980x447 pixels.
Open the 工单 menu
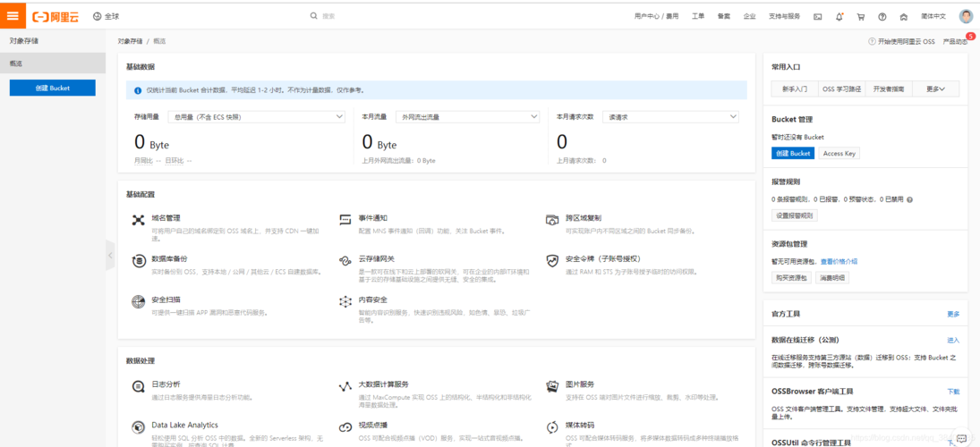[698, 17]
